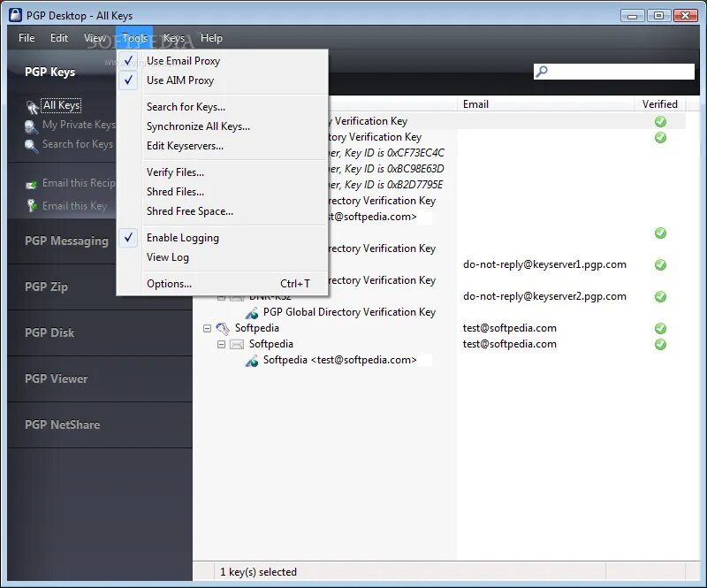Select the row with Key ID 0xBC98E63D
Viewport: 707px width, 588px height.
387,169
